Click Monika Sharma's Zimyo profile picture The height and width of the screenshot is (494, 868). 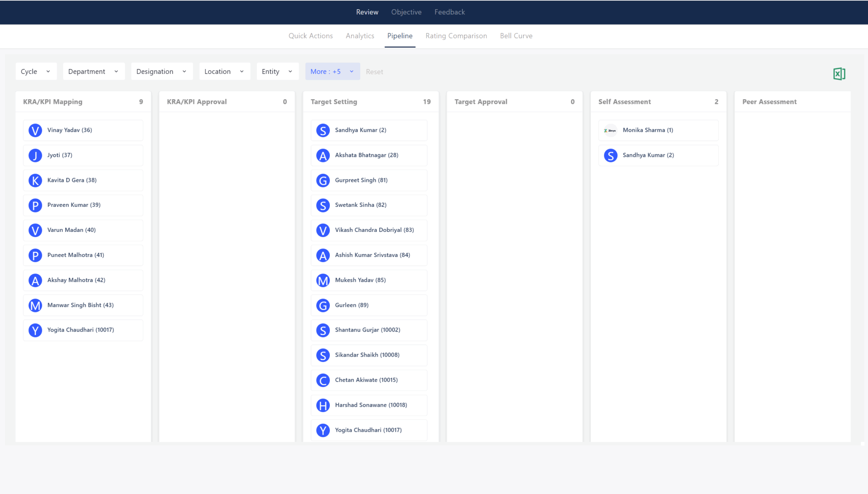(610, 130)
